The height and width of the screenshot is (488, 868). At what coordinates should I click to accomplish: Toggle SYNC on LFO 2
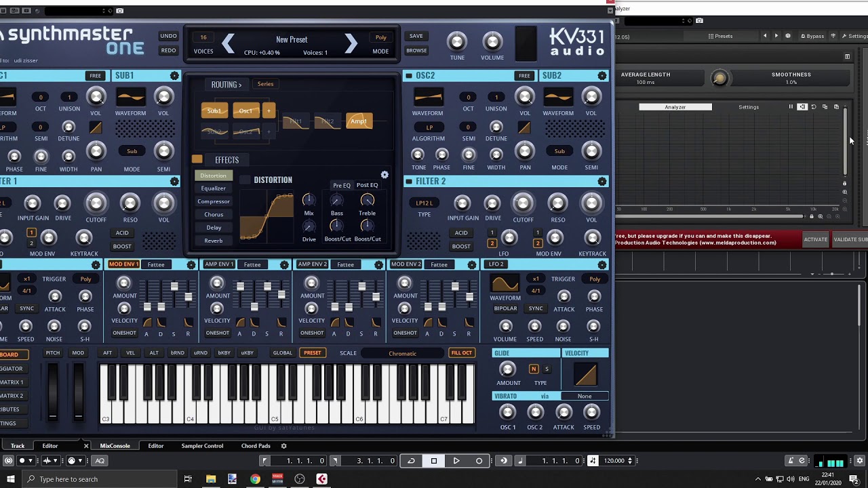click(x=536, y=308)
